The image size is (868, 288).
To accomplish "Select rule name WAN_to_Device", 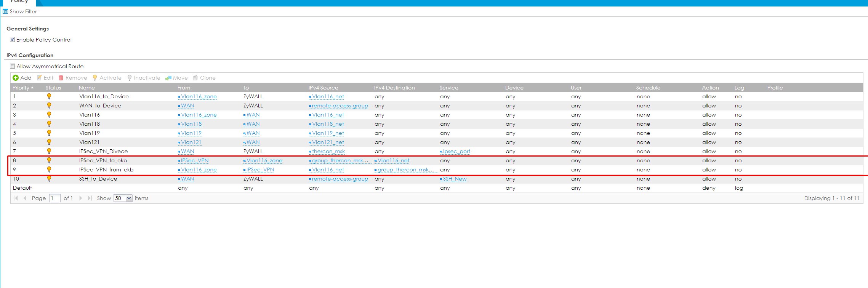I will 100,106.
